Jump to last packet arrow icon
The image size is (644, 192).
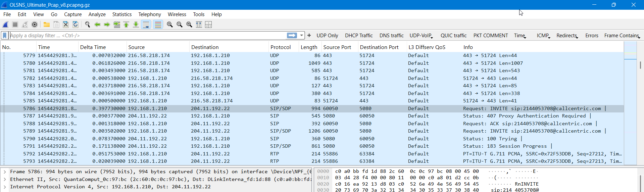pos(136,25)
